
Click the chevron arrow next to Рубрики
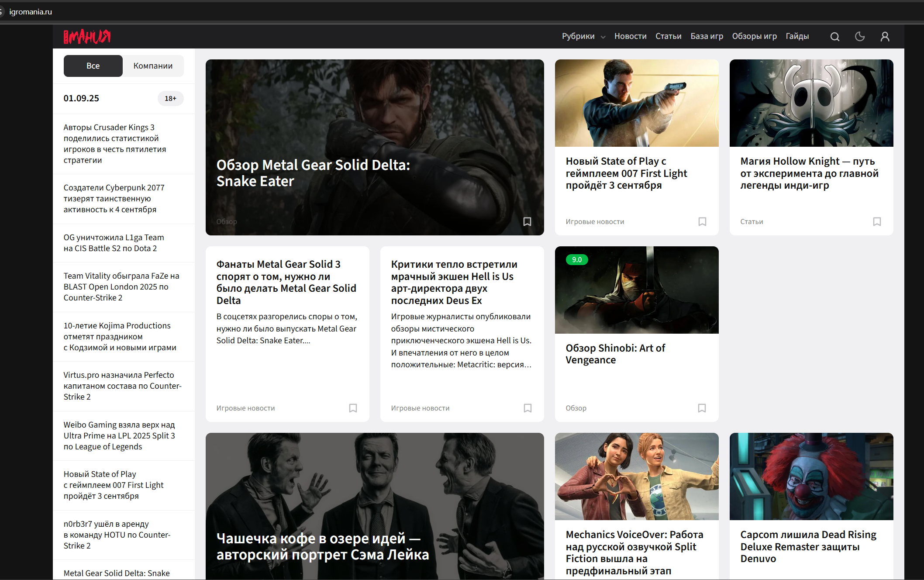pyautogui.click(x=603, y=37)
